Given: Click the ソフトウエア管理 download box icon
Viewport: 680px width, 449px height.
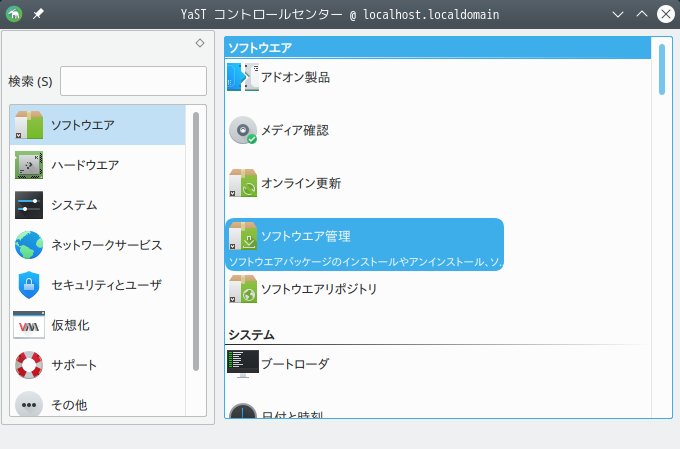Looking at the screenshot, I should point(243,236).
